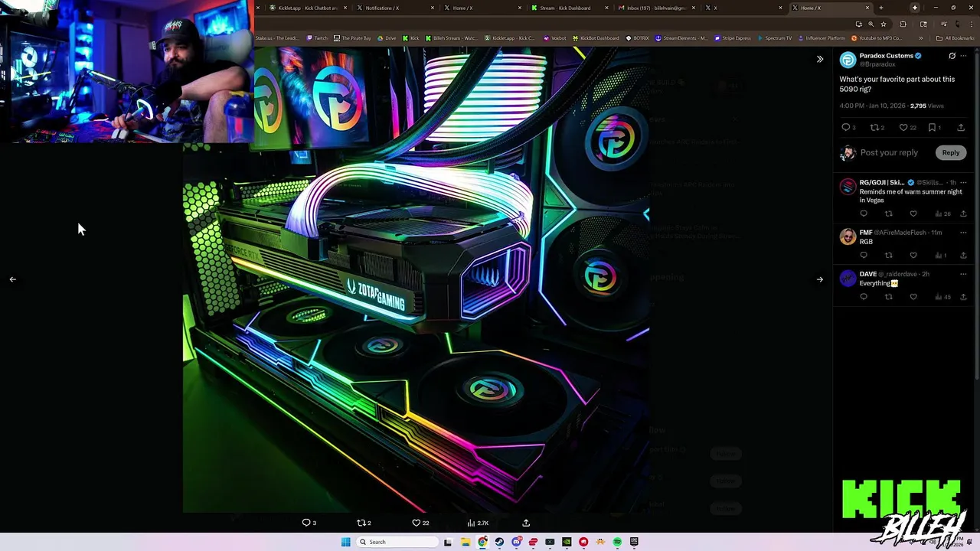Click share icon in photo viewer bottom bar

(x=526, y=523)
